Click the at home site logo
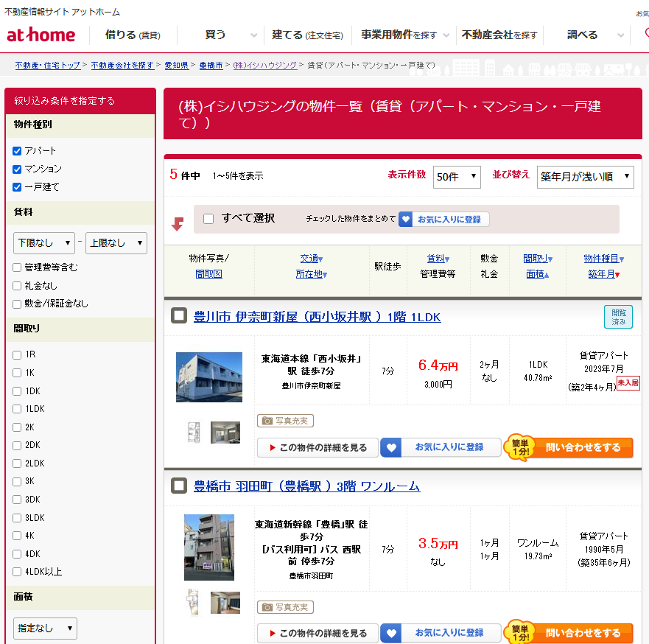The width and height of the screenshot is (649, 644). pyautogui.click(x=41, y=35)
